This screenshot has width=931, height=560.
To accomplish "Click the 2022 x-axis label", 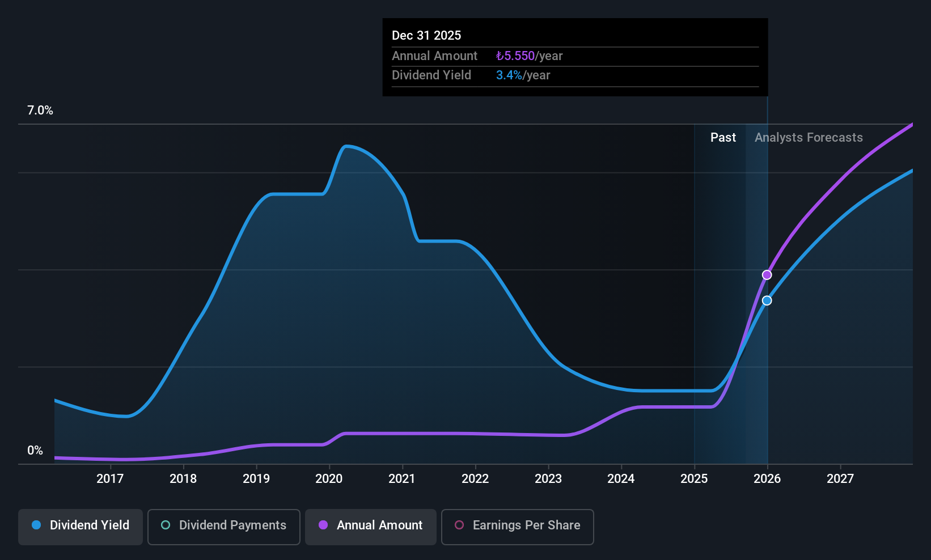I will 475,478.
